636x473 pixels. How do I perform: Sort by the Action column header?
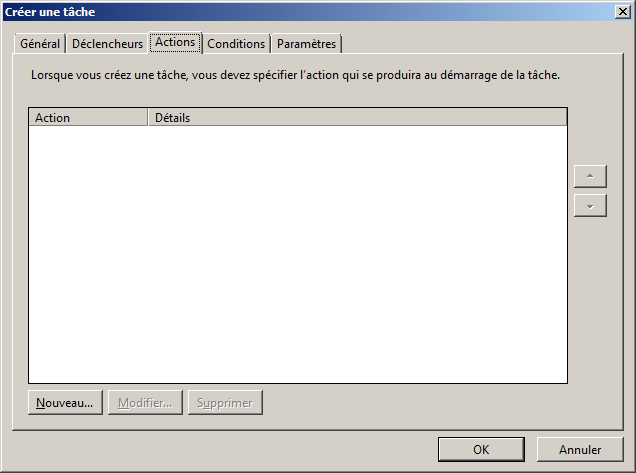coord(88,117)
